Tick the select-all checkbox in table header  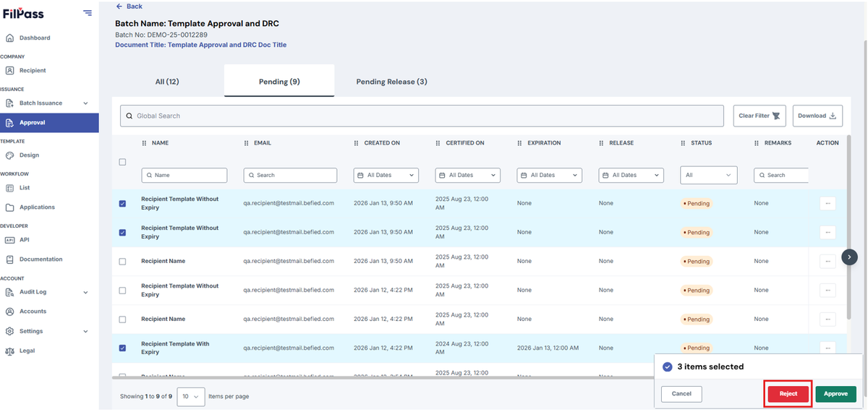pos(122,162)
